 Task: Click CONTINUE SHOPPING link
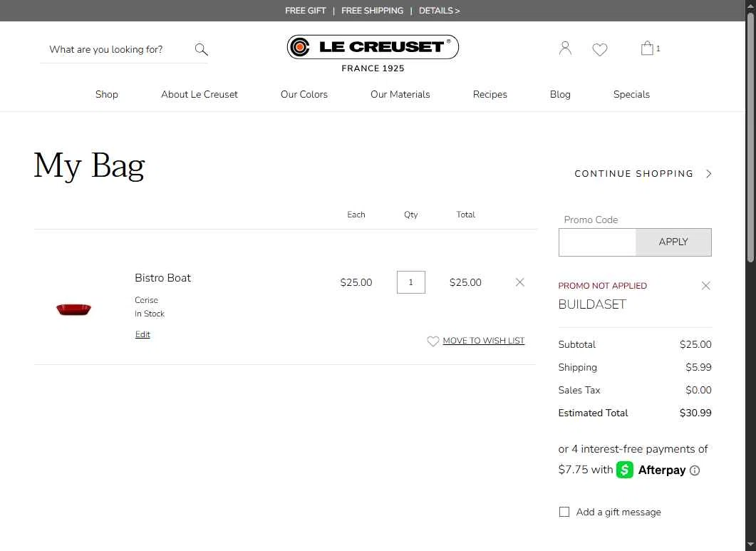tap(633, 174)
